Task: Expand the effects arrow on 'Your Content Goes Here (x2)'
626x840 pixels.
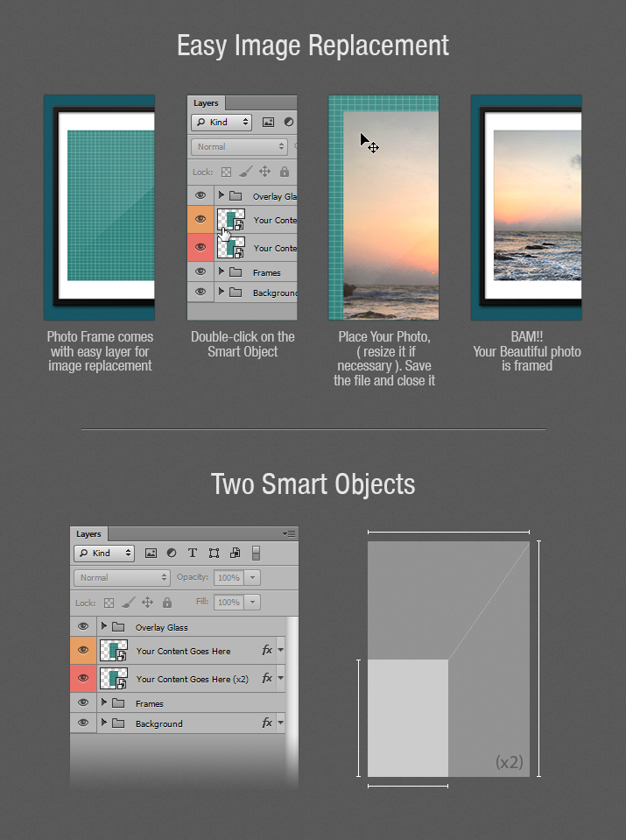Action: tap(280, 678)
